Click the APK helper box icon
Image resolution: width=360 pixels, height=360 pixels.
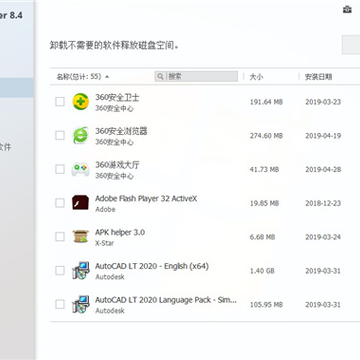point(81,236)
